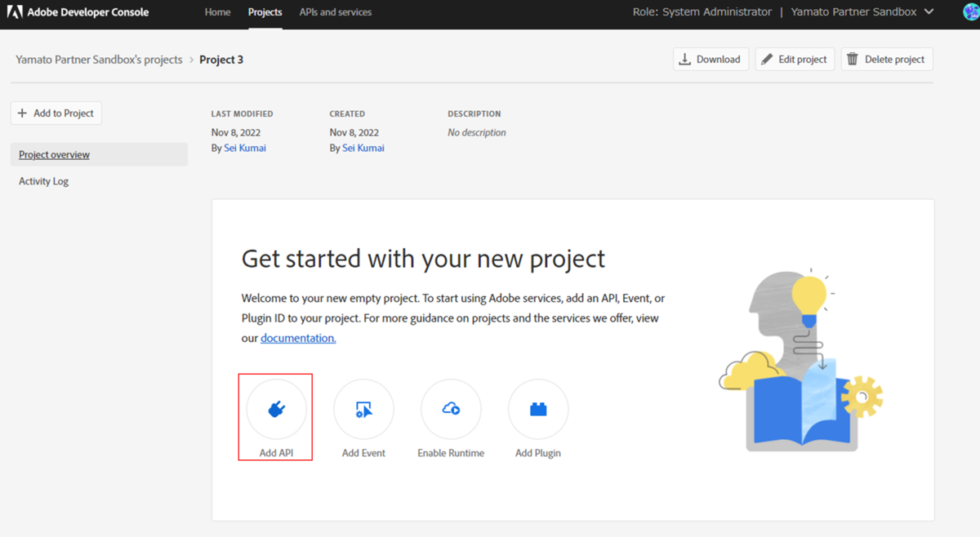
Task: Click the CREATED column header
Action: coord(347,114)
